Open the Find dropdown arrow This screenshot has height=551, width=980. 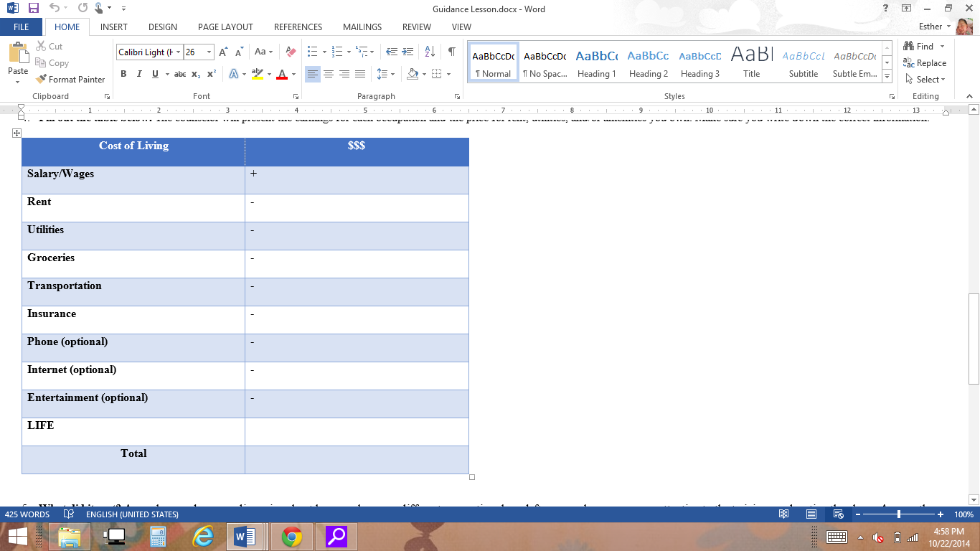[941, 47]
